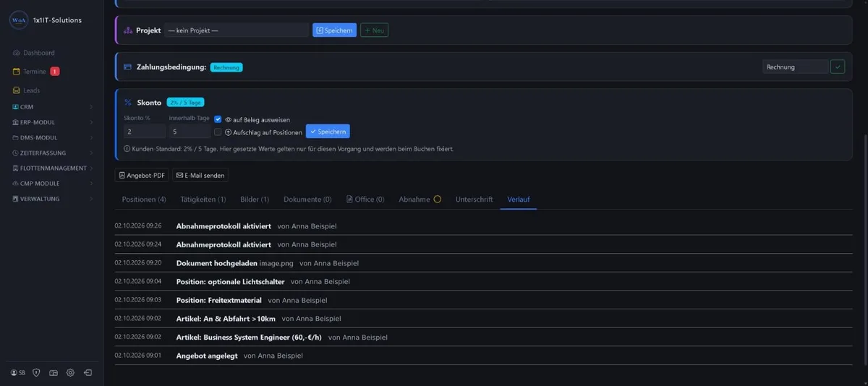Save the project with Speichern
The width and height of the screenshot is (868, 386).
[334, 30]
